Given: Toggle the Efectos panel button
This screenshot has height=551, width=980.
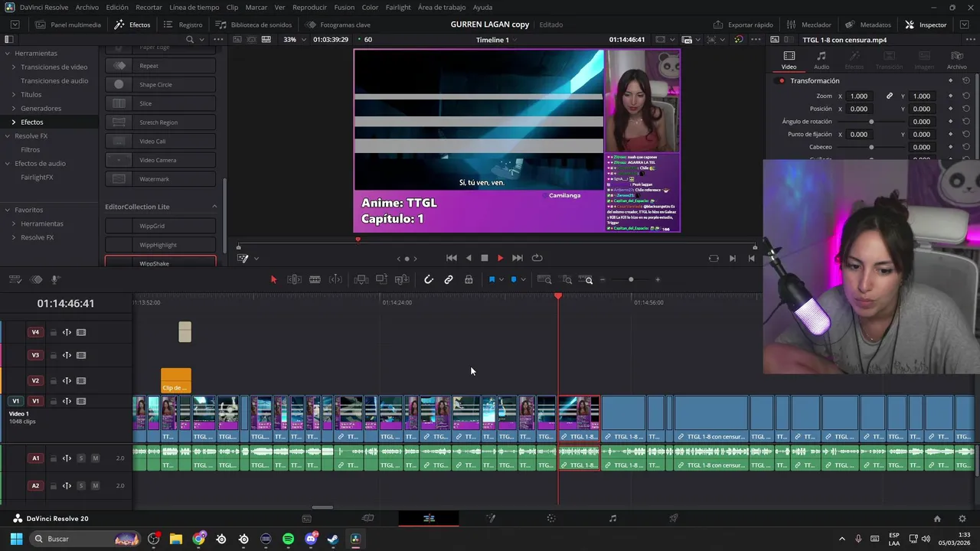Looking at the screenshot, I should (132, 24).
